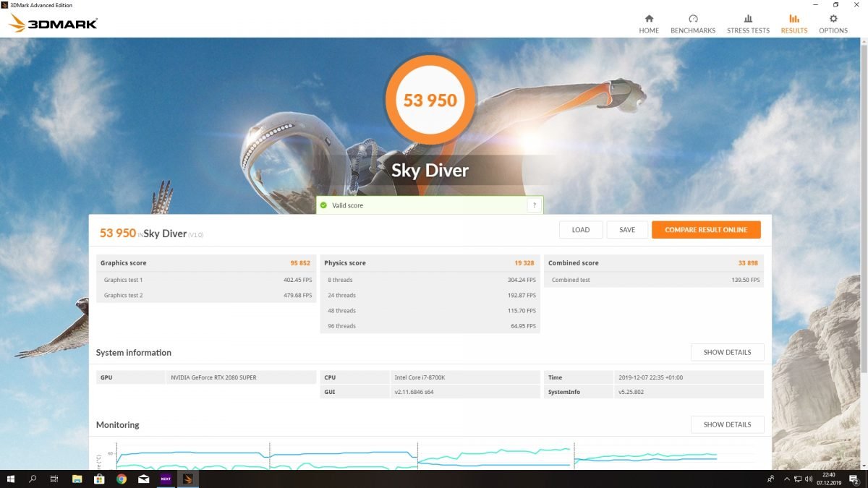
Task: Click the 3DMark taskbar icon
Action: point(188,479)
